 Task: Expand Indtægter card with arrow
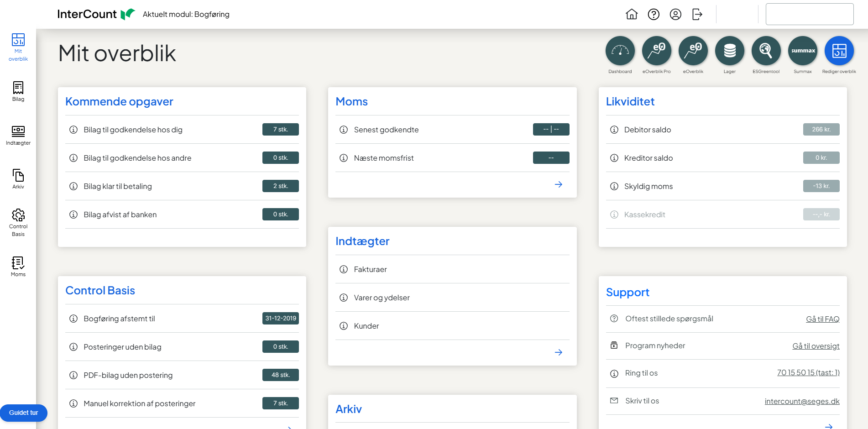558,352
